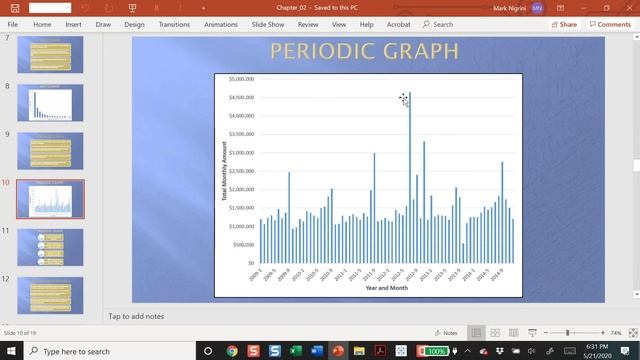Click Mark Nigrini account avatar
640x360 pixels.
[x=537, y=8]
